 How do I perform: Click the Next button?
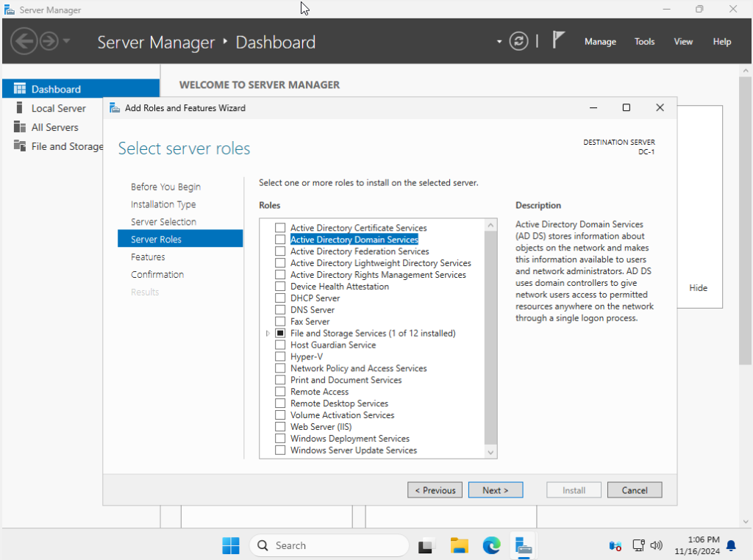coord(496,490)
